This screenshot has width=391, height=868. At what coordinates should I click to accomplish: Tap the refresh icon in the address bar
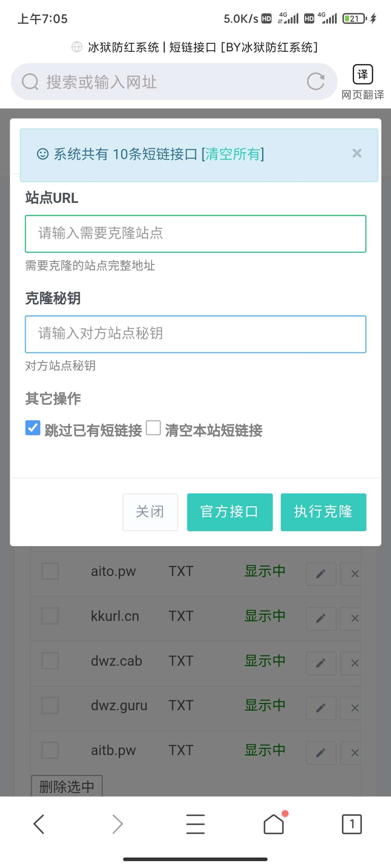click(x=316, y=81)
